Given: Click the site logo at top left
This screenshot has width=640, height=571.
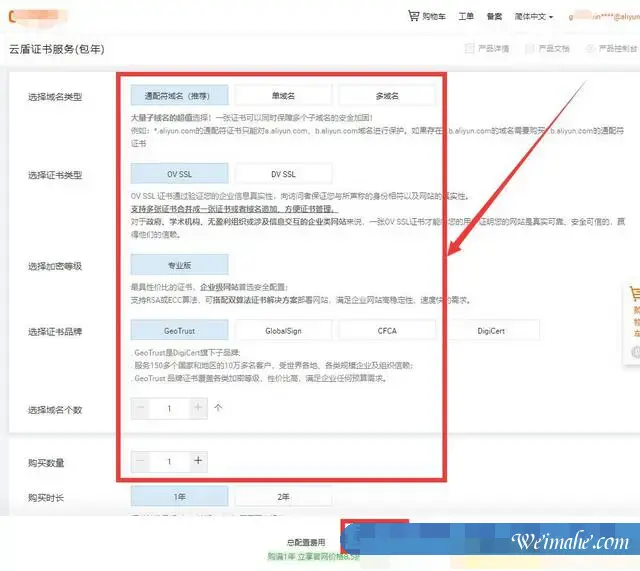Looking at the screenshot, I should (x=38, y=16).
